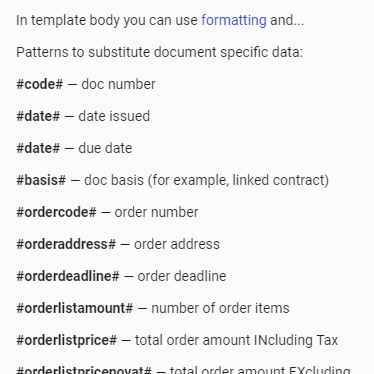The width and height of the screenshot is (374, 374).
Task: Open the formatting link
Action: (234, 20)
